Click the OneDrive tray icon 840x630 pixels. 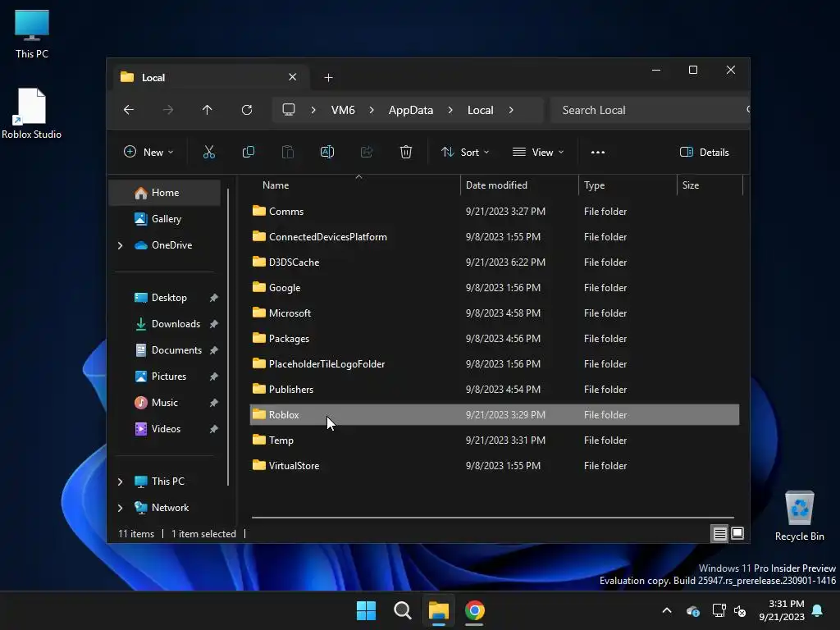pos(692,610)
